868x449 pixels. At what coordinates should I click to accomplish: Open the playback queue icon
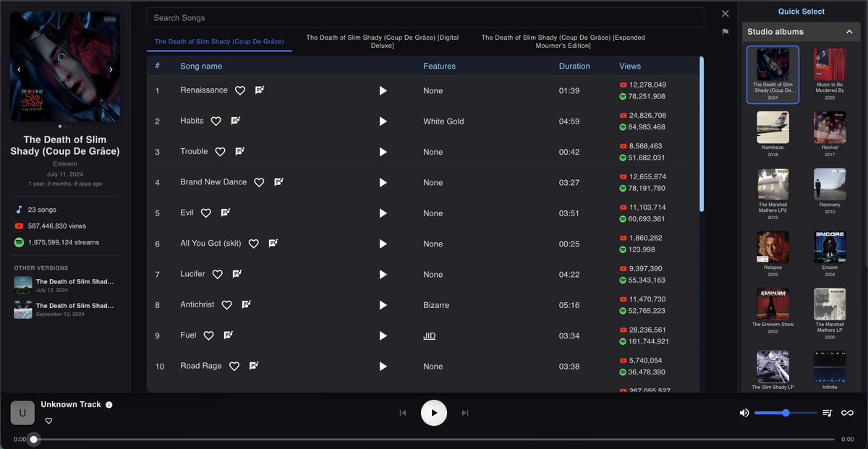pos(827,413)
